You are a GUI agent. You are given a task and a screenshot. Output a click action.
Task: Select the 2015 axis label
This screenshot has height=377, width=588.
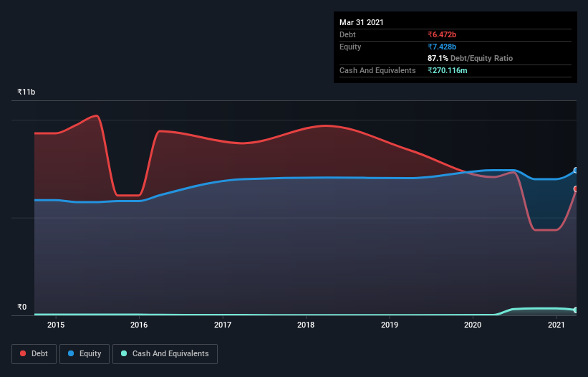[x=56, y=325]
